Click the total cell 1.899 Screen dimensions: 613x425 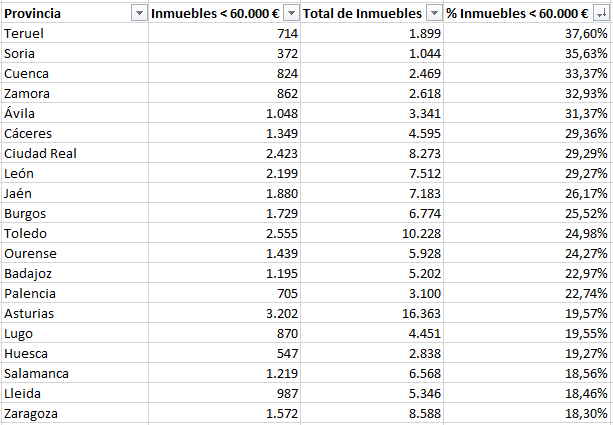372,33
